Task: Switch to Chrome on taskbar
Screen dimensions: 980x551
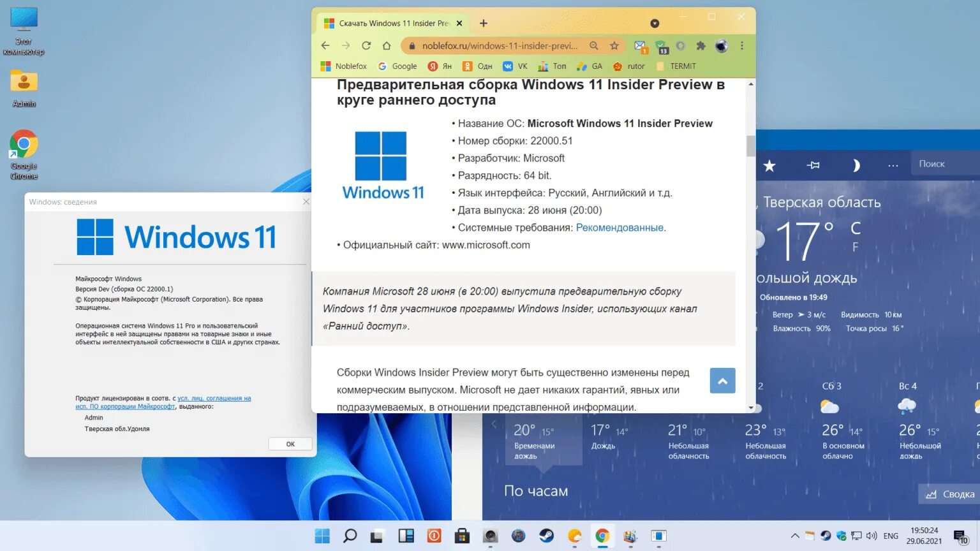Action: pos(602,536)
